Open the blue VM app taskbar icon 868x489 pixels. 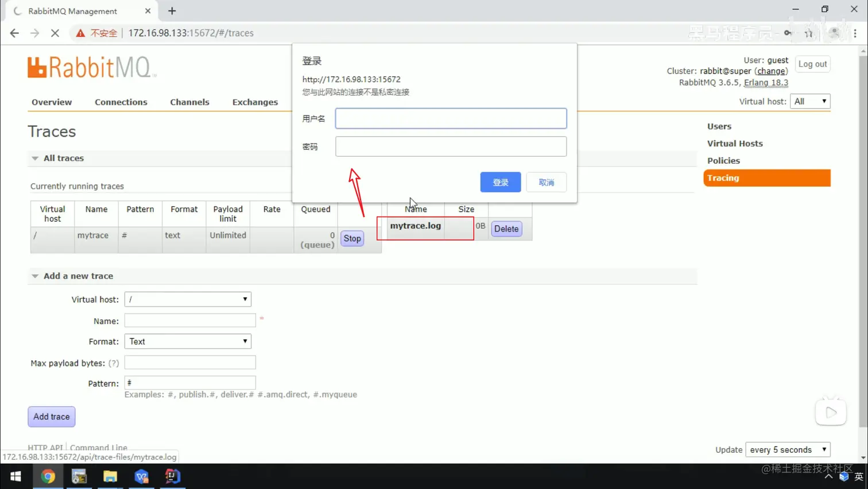click(141, 476)
